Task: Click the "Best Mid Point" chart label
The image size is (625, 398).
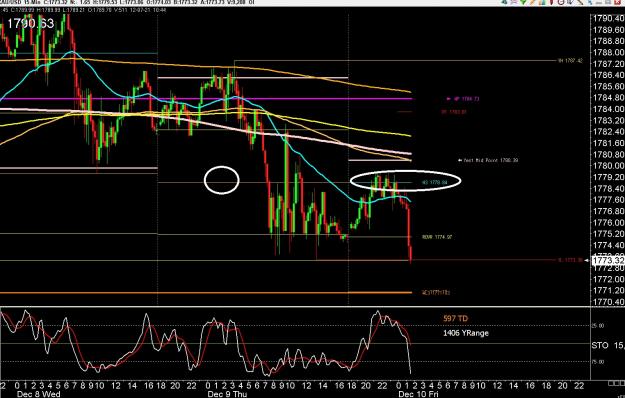Action: (x=488, y=161)
